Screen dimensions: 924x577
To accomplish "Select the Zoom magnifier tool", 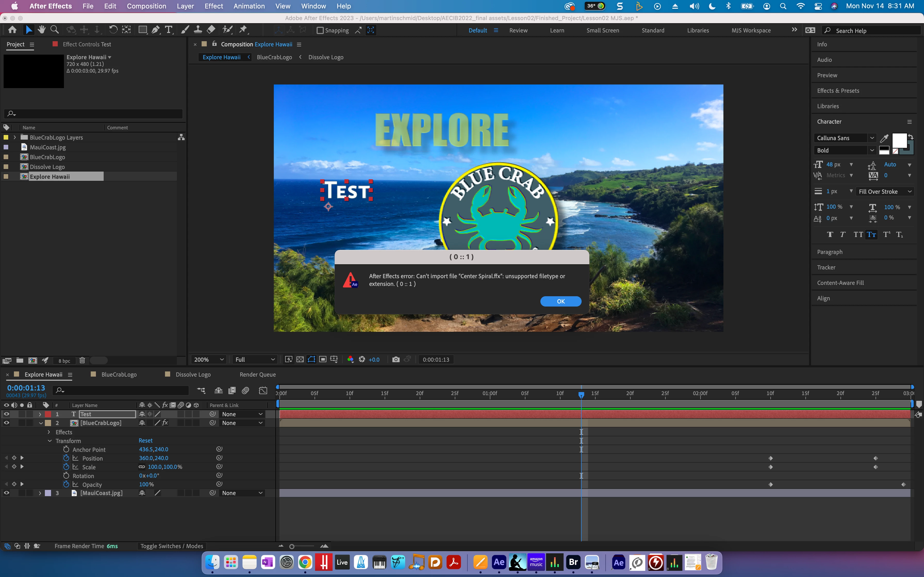I will coord(55,30).
